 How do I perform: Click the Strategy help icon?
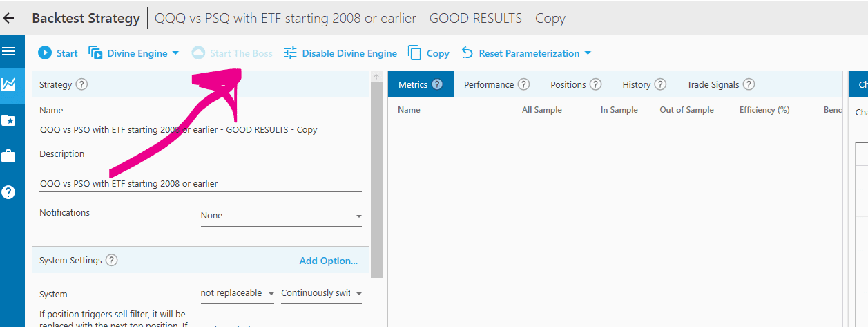point(81,84)
